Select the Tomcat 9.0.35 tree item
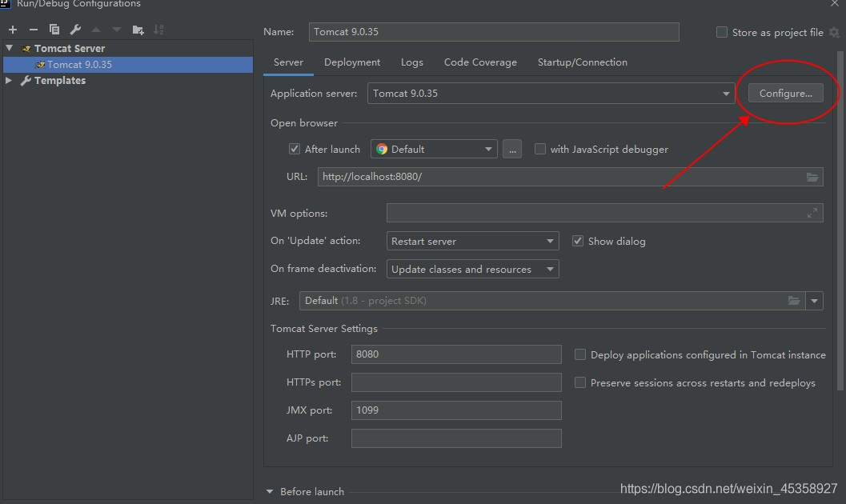This screenshot has width=846, height=504. tap(128, 65)
